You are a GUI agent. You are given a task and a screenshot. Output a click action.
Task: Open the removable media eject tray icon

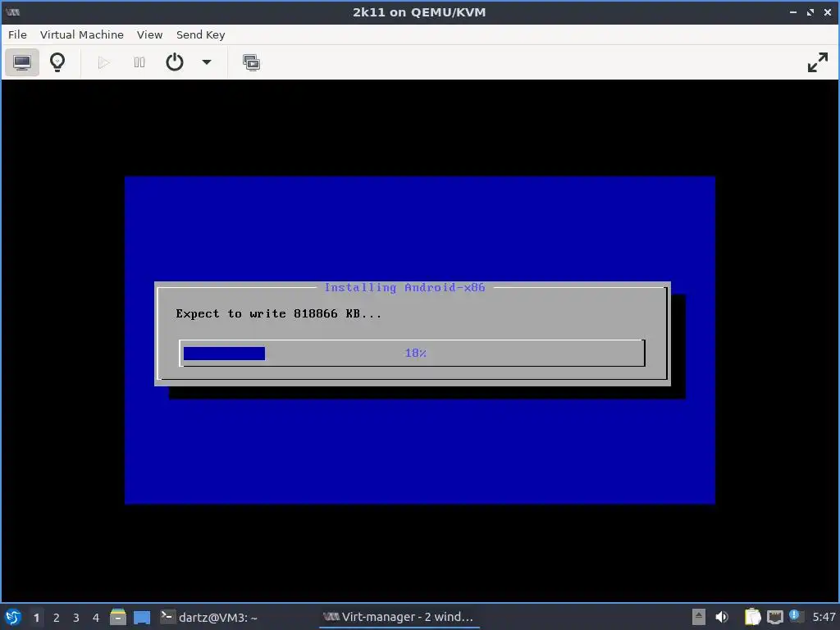pyautogui.click(x=698, y=617)
